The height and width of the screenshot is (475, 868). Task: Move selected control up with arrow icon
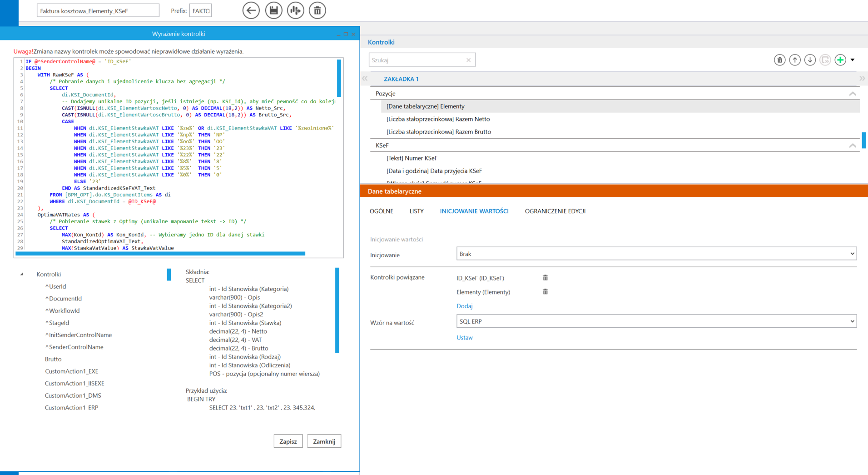794,60
